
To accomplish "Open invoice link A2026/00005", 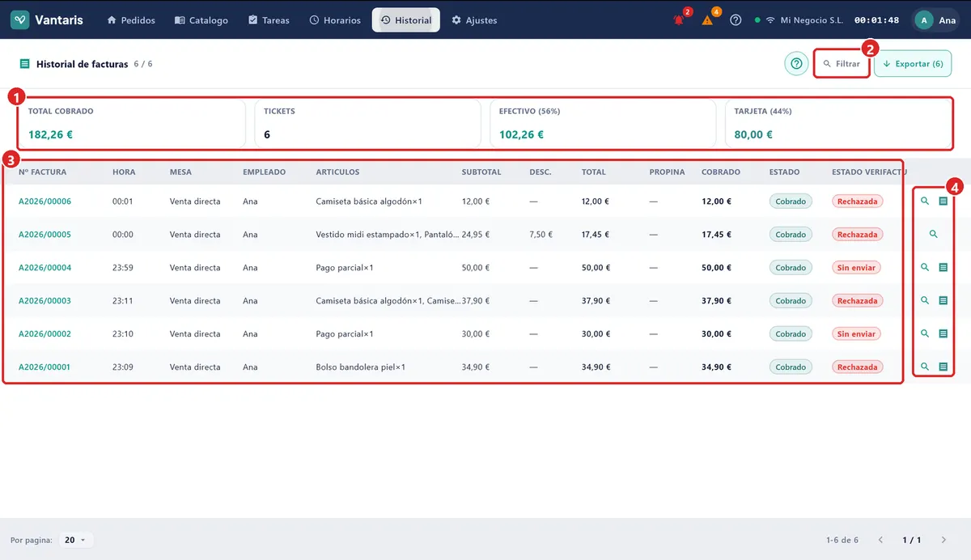I will (45, 235).
